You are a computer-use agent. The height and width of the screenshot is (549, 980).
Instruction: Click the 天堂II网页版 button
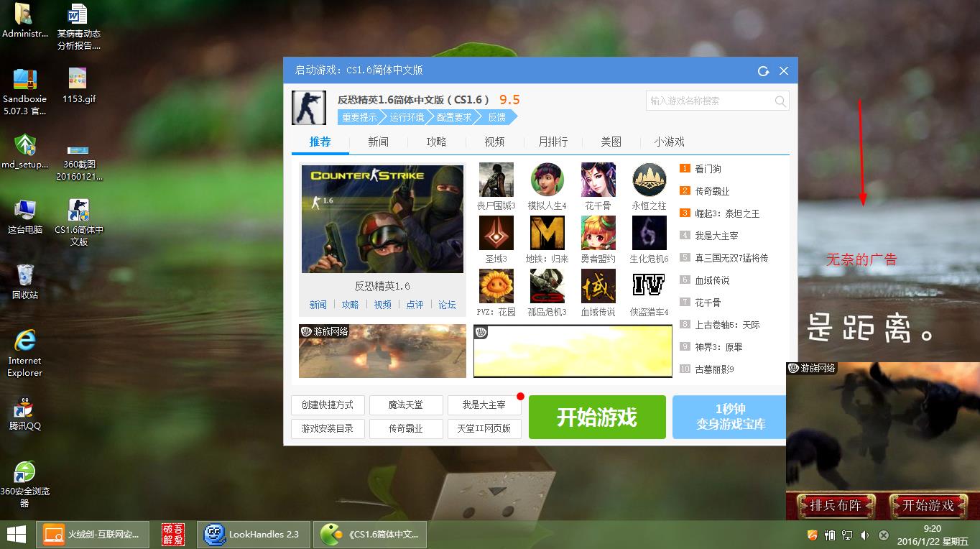click(x=484, y=428)
